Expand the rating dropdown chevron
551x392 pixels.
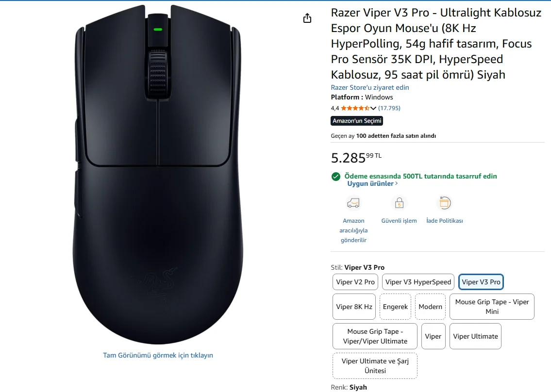[373, 108]
